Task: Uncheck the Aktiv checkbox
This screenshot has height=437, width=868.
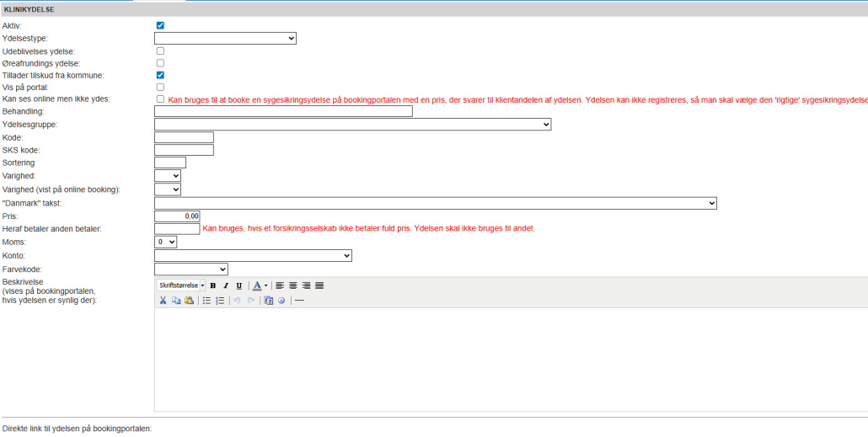Action: pos(160,25)
